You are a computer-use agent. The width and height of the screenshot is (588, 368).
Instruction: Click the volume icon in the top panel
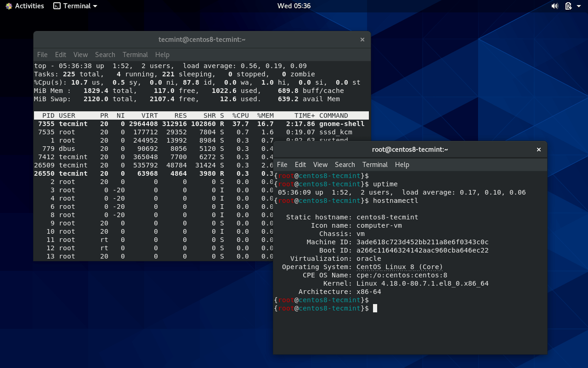(554, 6)
